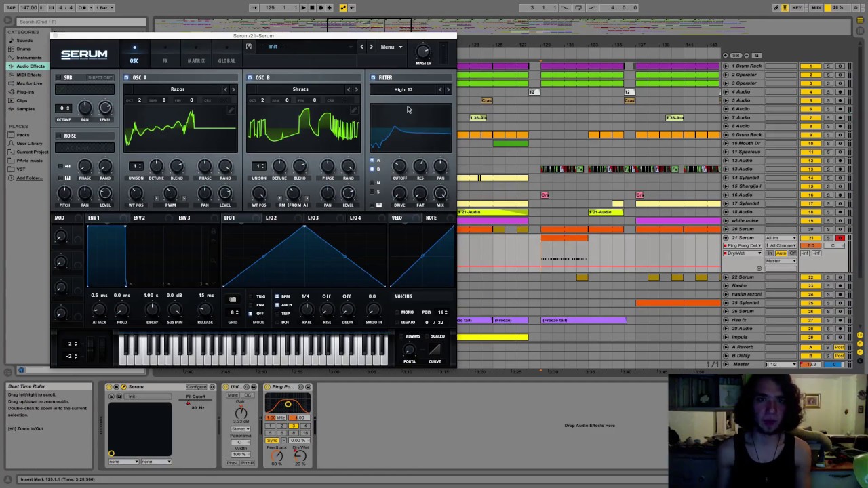
Task: Disable OSC B power switch
Action: (x=250, y=77)
